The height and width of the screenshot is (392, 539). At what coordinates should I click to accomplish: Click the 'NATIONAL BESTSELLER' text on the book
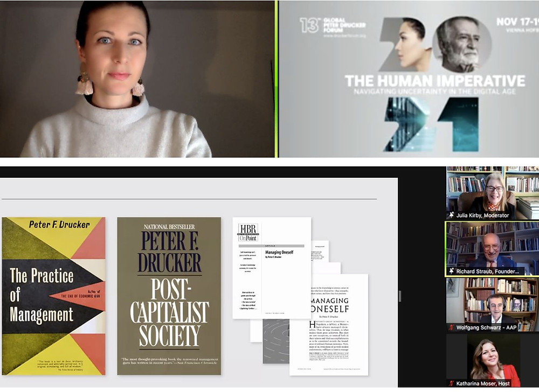point(169,227)
